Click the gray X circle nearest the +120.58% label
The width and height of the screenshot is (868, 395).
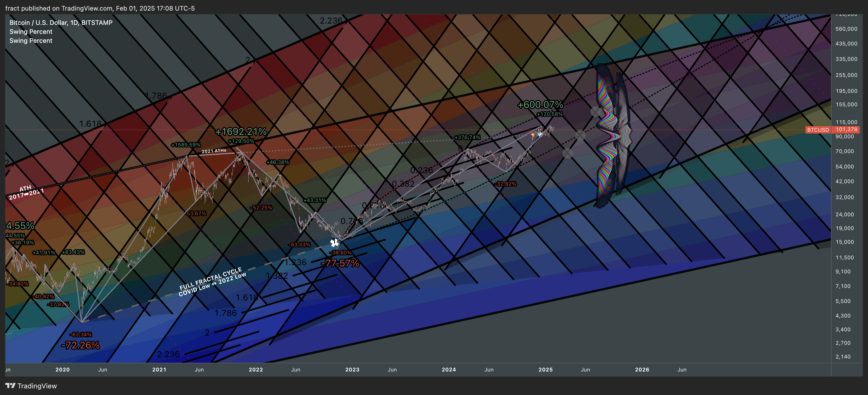[x=596, y=112]
